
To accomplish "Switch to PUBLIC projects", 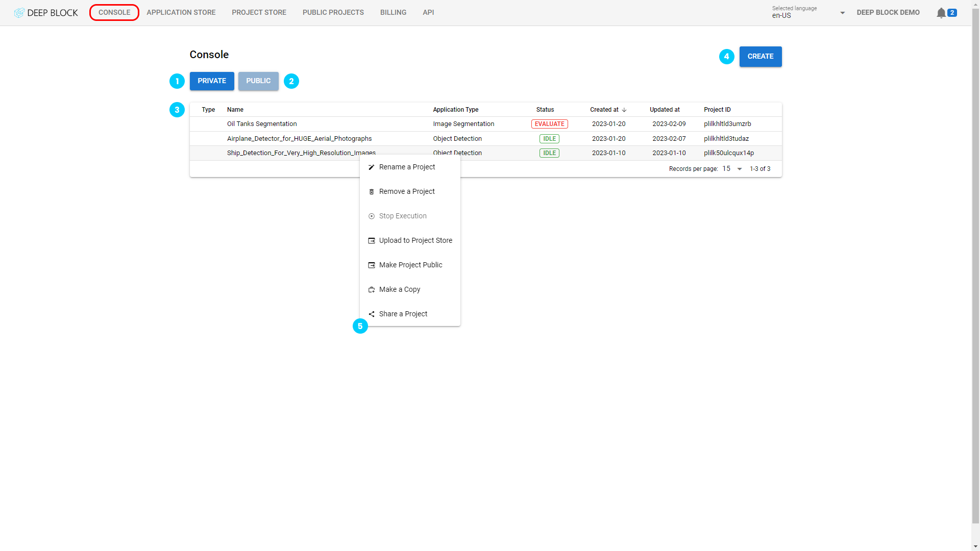I will pos(258,81).
